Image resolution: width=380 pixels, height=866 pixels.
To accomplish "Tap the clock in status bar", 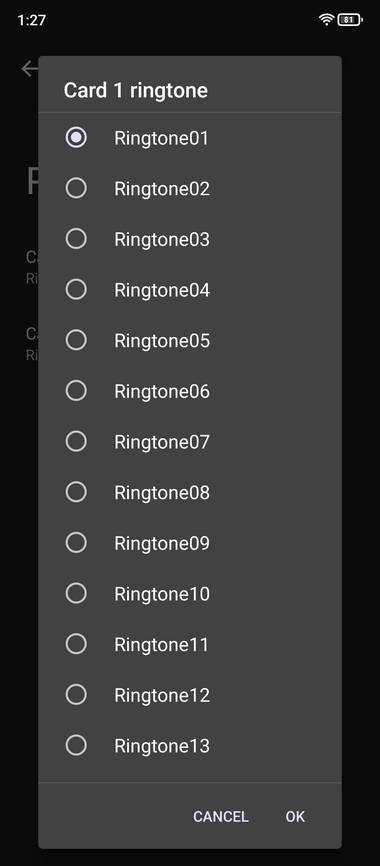I will coord(31,20).
